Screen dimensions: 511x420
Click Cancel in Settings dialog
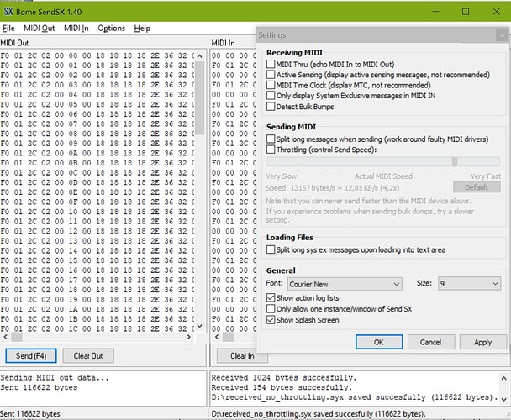(x=431, y=342)
